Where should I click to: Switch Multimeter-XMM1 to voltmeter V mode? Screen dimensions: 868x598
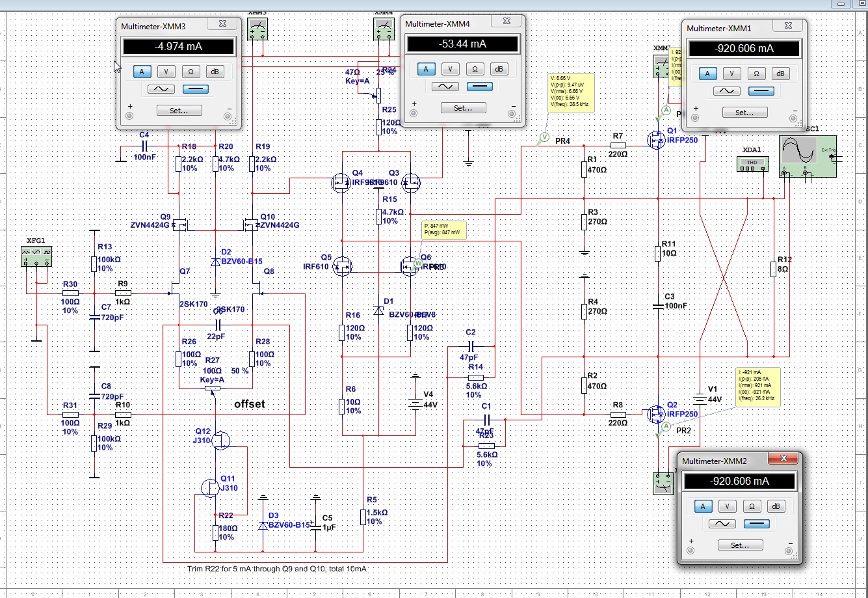[731, 74]
